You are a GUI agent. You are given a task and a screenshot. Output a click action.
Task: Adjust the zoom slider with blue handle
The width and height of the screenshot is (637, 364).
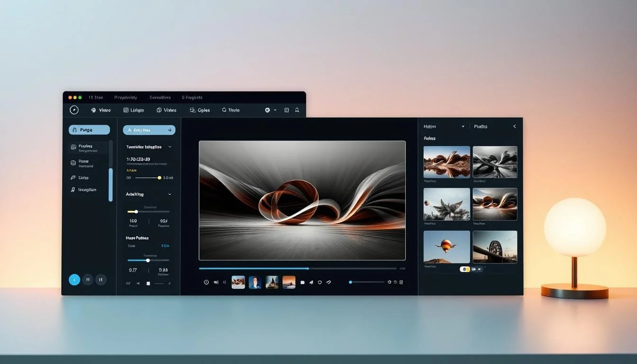click(x=366, y=282)
